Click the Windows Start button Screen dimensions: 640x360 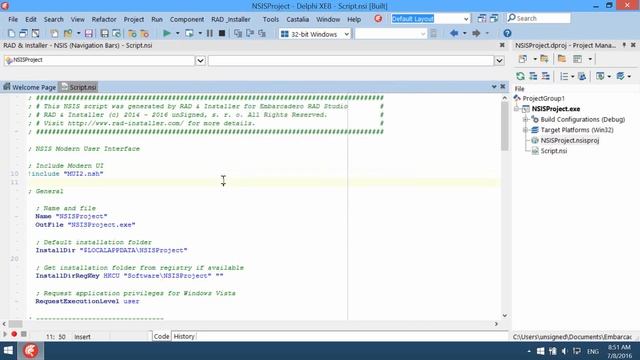click(x=8, y=351)
